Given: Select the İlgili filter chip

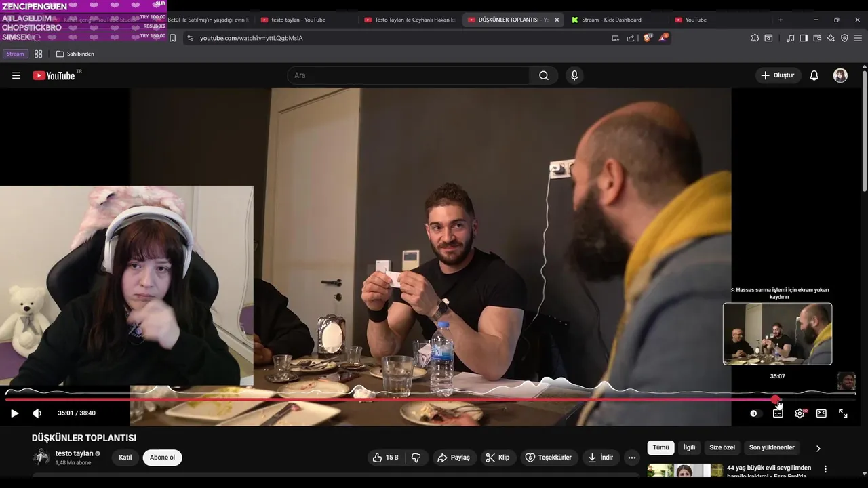Looking at the screenshot, I should click(x=689, y=447).
